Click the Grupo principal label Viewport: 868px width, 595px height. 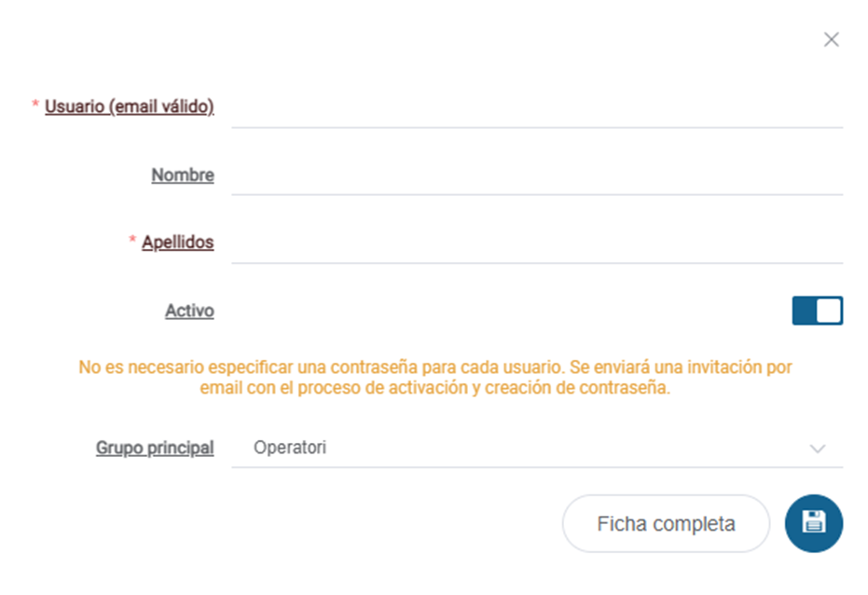[x=155, y=448]
